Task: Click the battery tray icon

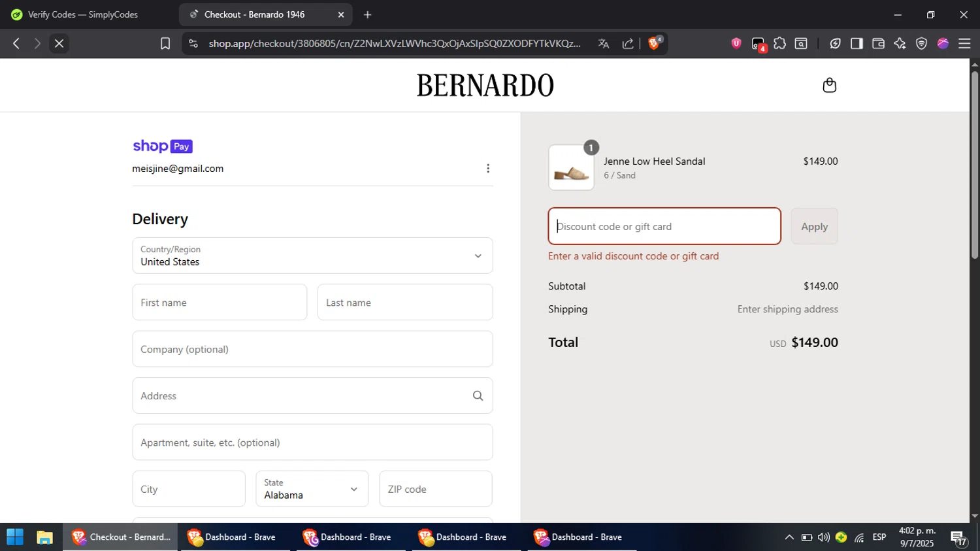Action: coord(807,537)
